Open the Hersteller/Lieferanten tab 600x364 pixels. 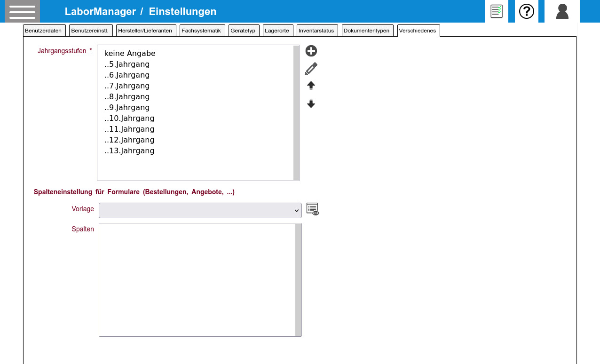(146, 31)
